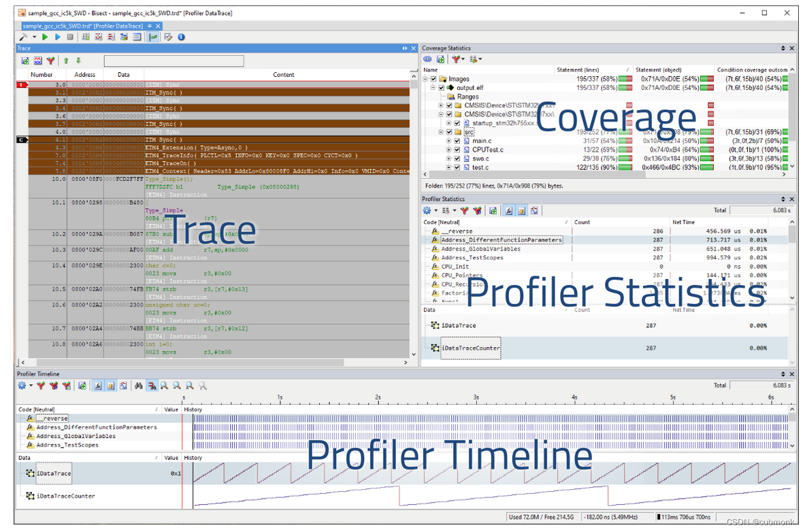Click the green flag icon in main toolbar
This screenshot has height=532, width=805.
pos(153,37)
